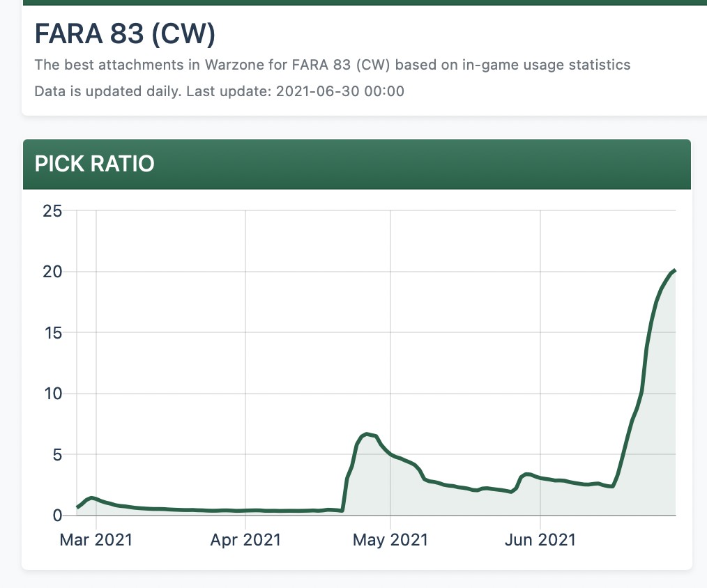Viewport: 707px width, 588px height.
Task: Click the first data point at chart start
Action: (x=77, y=507)
